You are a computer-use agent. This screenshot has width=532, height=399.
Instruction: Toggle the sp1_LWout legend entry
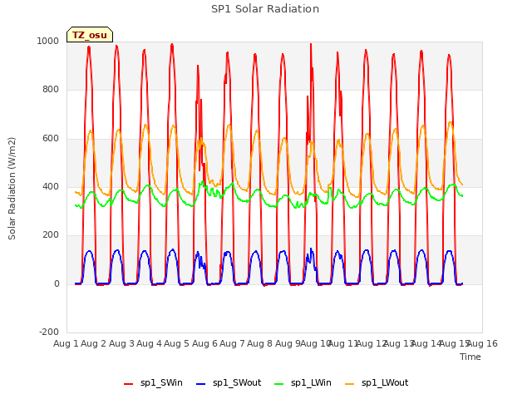pos(377,382)
